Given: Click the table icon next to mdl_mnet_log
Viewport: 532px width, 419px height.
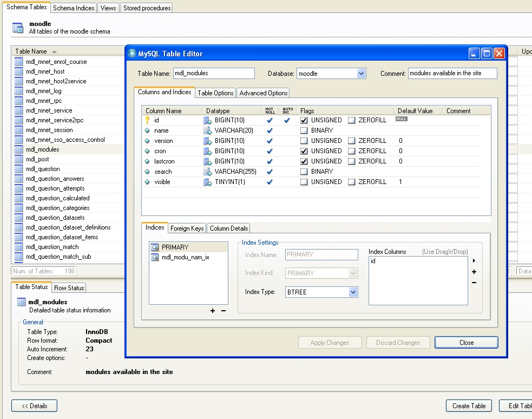Looking at the screenshot, I should point(19,91).
